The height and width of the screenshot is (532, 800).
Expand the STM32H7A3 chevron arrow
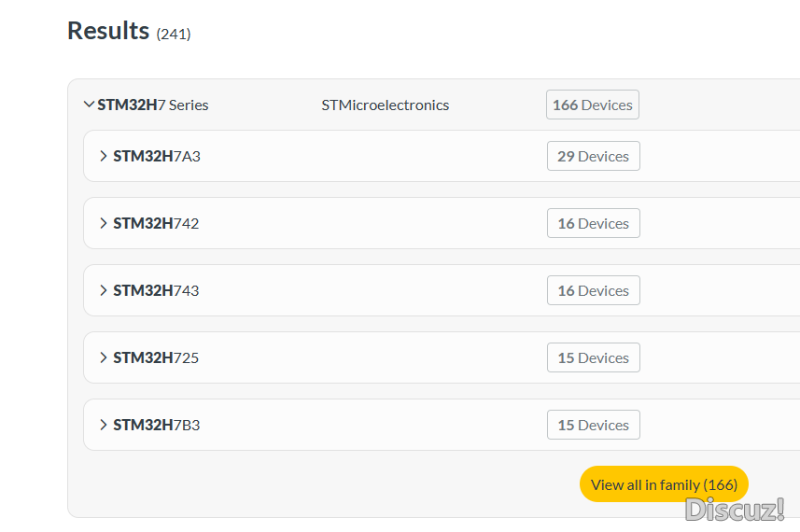click(103, 156)
